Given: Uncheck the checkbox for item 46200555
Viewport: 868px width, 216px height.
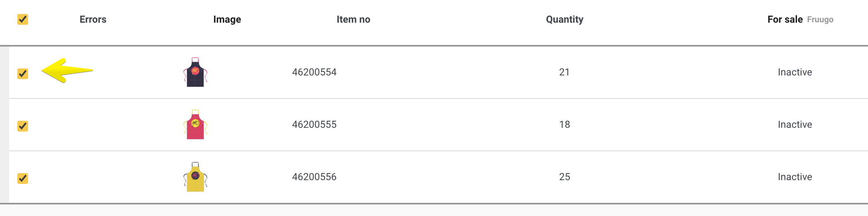Looking at the screenshot, I should (x=23, y=126).
